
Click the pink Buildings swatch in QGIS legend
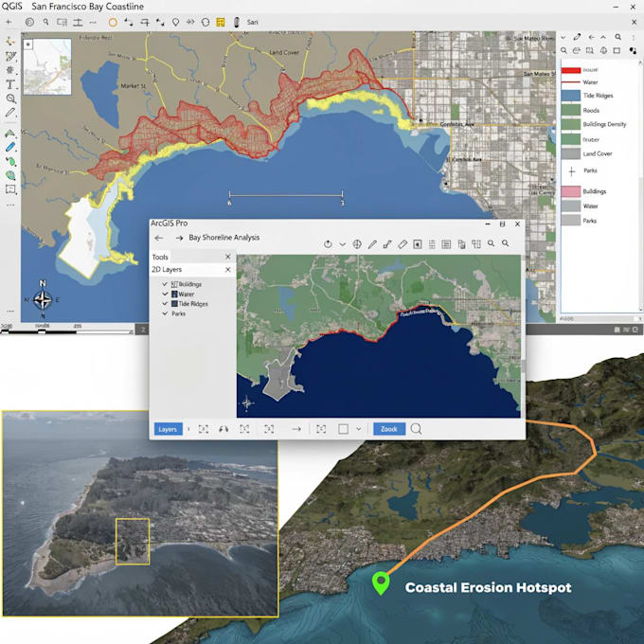571,191
